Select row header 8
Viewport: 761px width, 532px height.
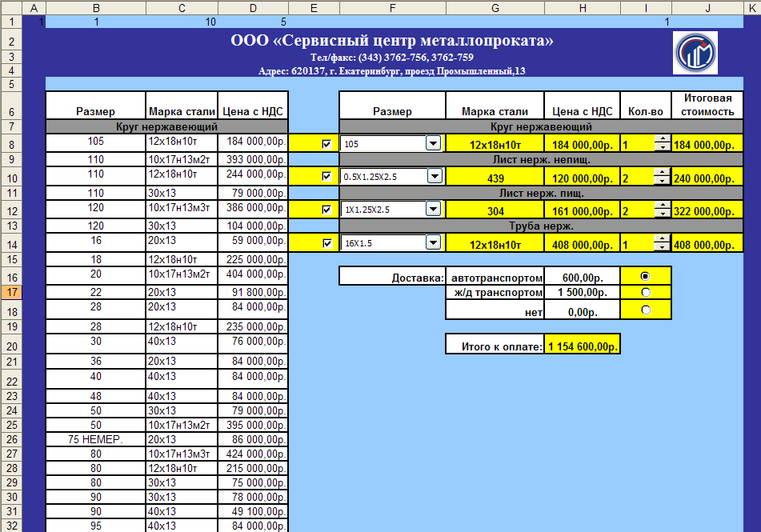(x=11, y=144)
